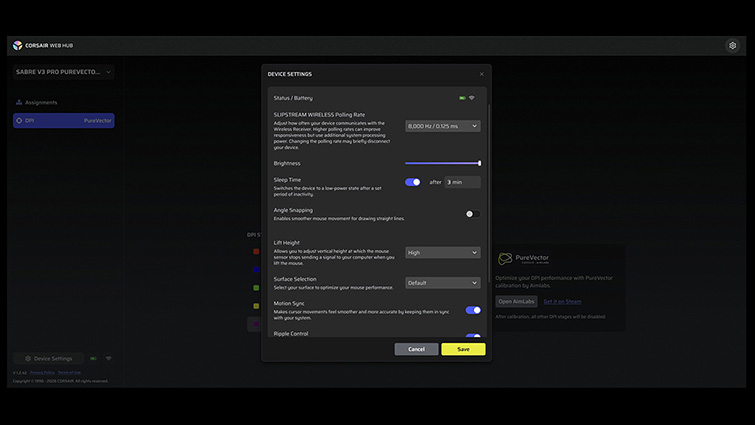
Task: Click the Angle Snapping label text
Action: pos(293,210)
